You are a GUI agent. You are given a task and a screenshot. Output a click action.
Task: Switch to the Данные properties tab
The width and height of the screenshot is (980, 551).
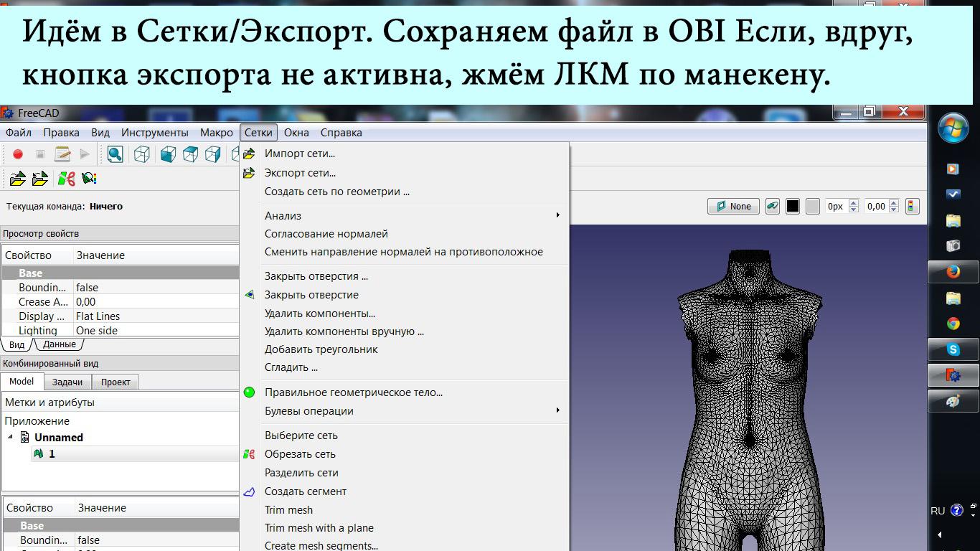point(59,344)
